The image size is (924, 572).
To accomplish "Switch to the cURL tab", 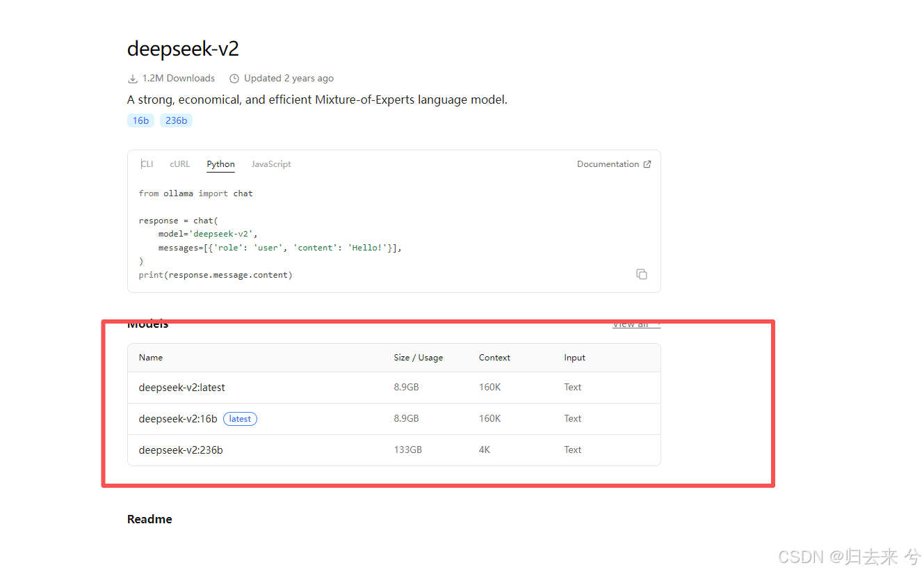I will coord(179,164).
